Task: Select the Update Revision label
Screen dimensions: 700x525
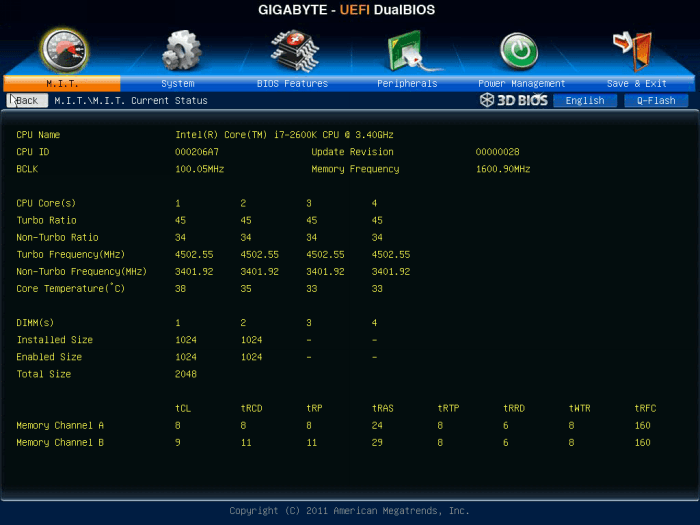Action: point(353,152)
